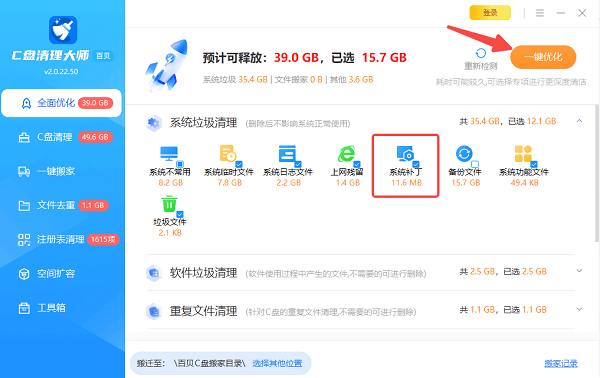The height and width of the screenshot is (378, 600).
Task: Click the 选择其他位置 link
Action: tap(277, 363)
